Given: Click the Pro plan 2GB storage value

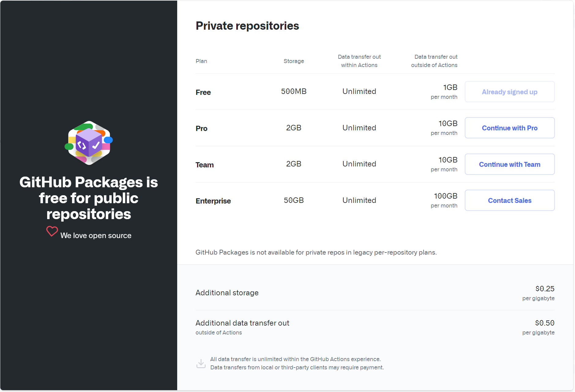Looking at the screenshot, I should [x=293, y=128].
